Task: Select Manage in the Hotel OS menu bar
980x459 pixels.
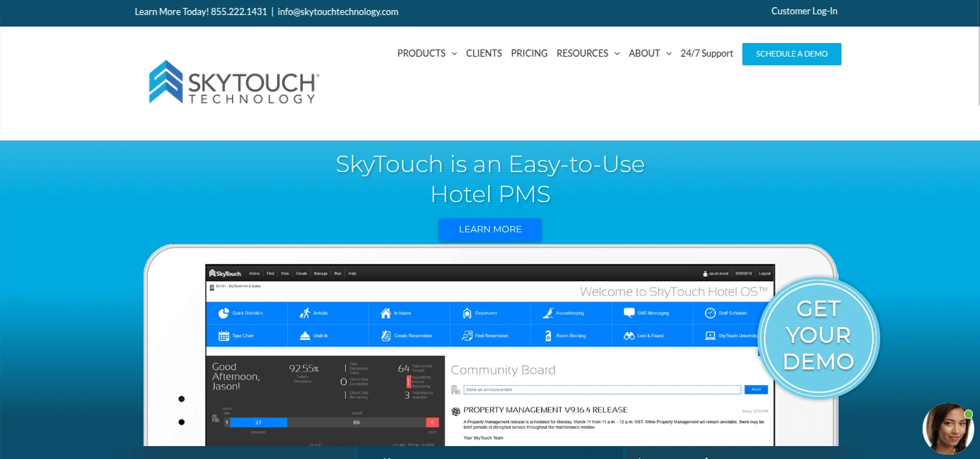Action: pyautogui.click(x=320, y=273)
